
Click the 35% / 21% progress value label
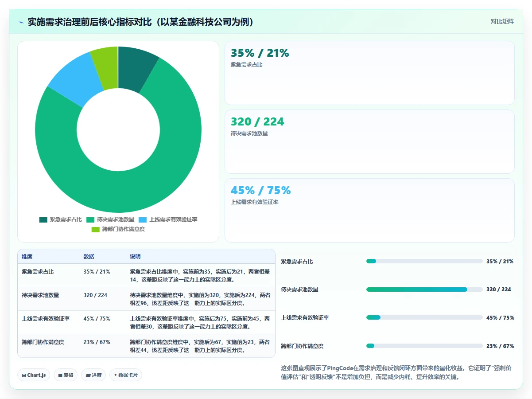[x=500, y=261]
